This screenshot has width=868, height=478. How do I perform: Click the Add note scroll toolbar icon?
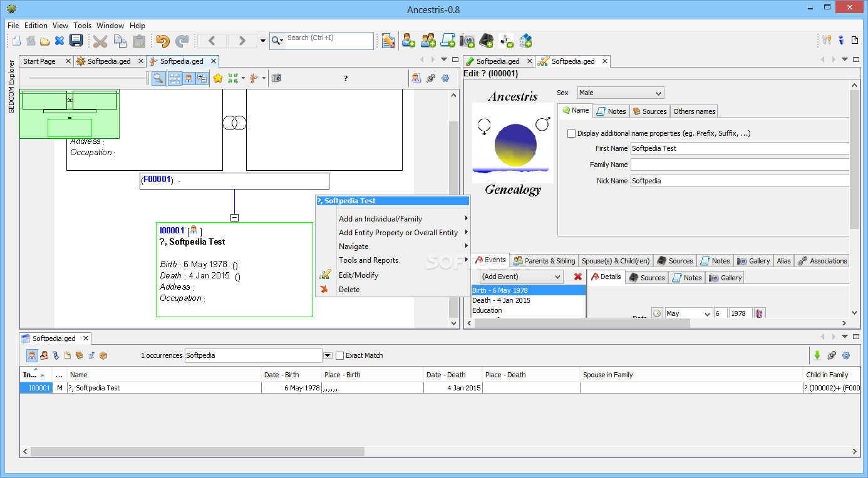pyautogui.click(x=448, y=41)
